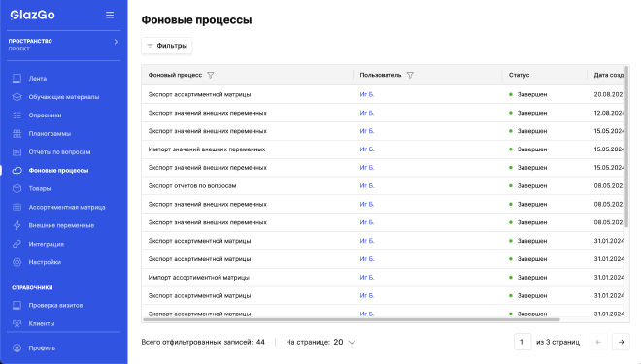Screen dimensions: 641x364
Task: Open Лента menu item
Action: point(38,79)
